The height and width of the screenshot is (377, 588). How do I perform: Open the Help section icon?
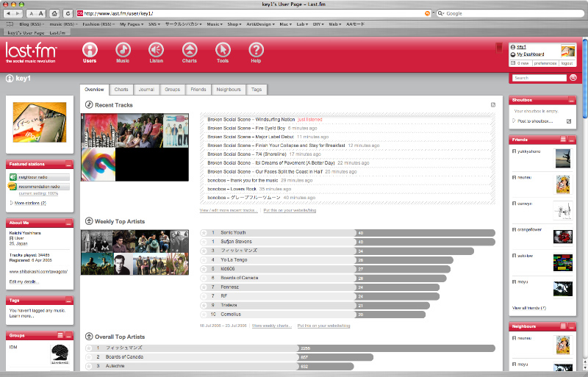pos(256,50)
